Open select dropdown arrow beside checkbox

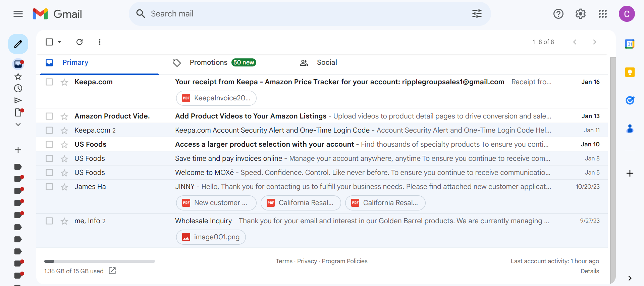pyautogui.click(x=59, y=42)
